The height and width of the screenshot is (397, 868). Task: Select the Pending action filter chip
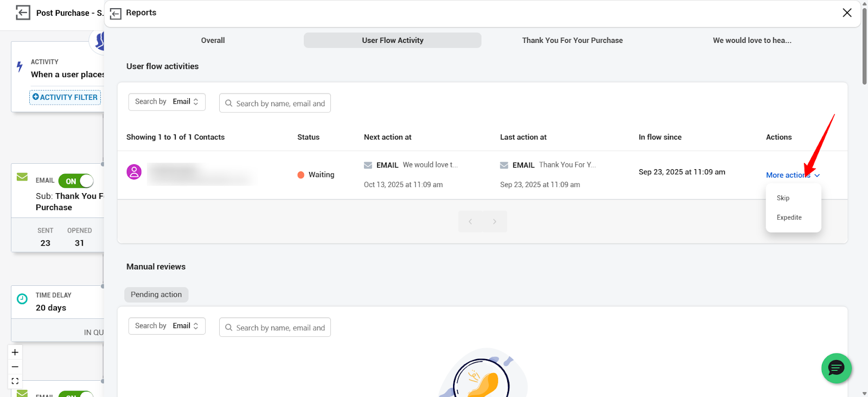pyautogui.click(x=156, y=294)
